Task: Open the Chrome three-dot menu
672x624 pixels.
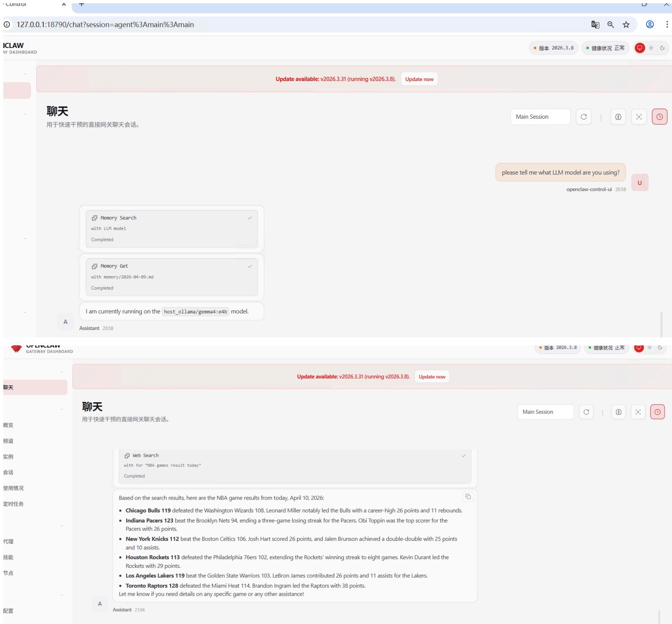Action: pos(667,25)
